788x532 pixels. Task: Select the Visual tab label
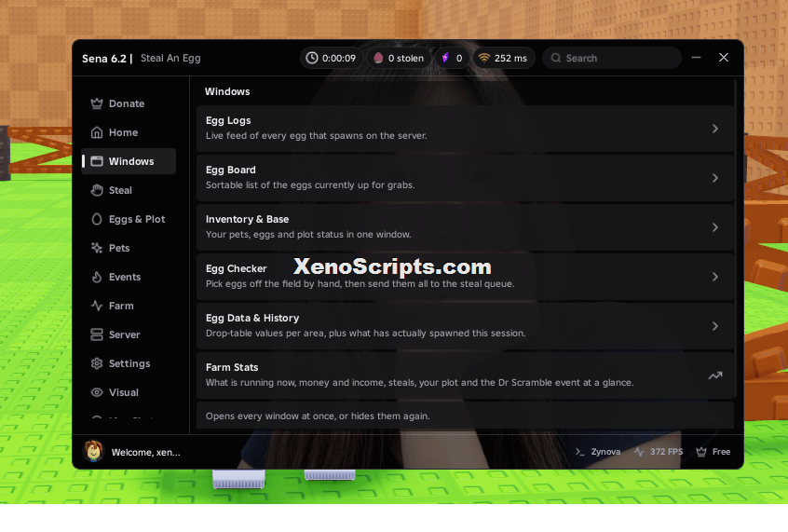coord(124,393)
